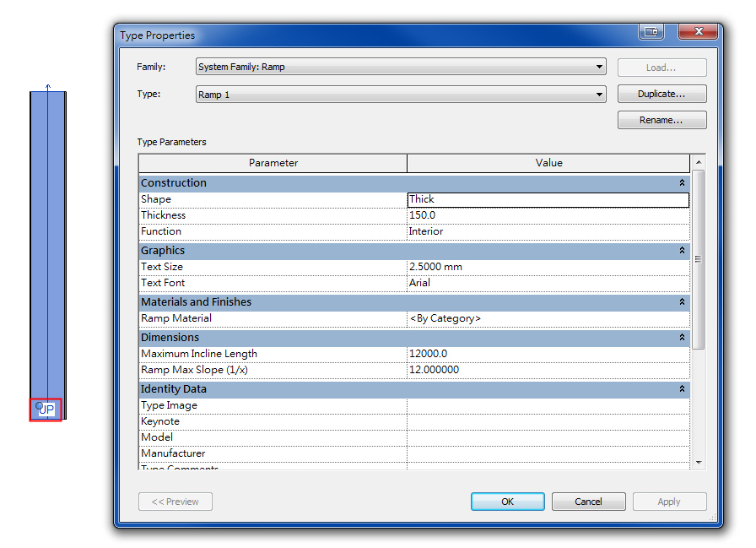The image size is (756, 548).
Task: Click the Model value cell
Action: coord(548,437)
